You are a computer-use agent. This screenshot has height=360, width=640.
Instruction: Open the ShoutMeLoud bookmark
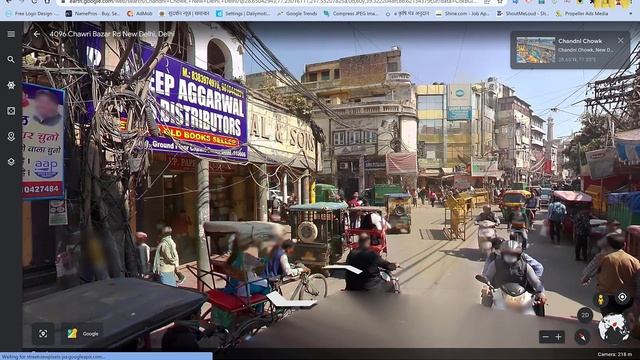pyautogui.click(x=523, y=13)
